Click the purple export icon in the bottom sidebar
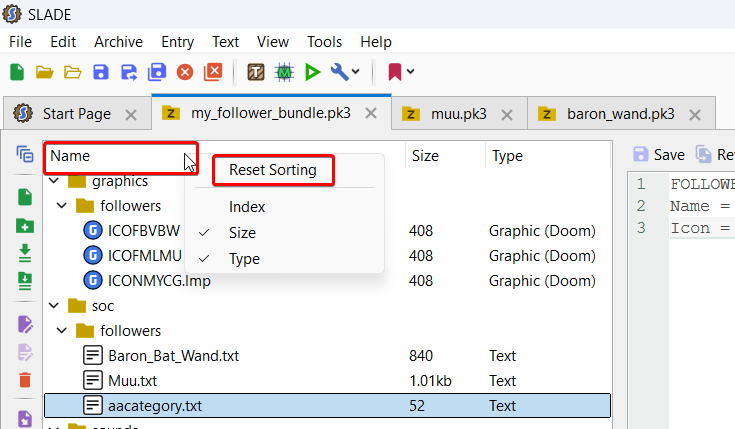The width and height of the screenshot is (735, 429). [x=25, y=420]
